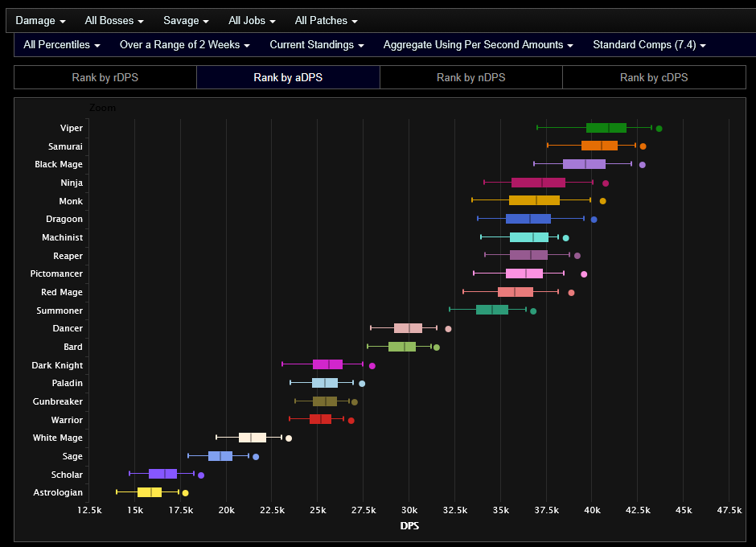Click the Bard job label

coord(73,347)
